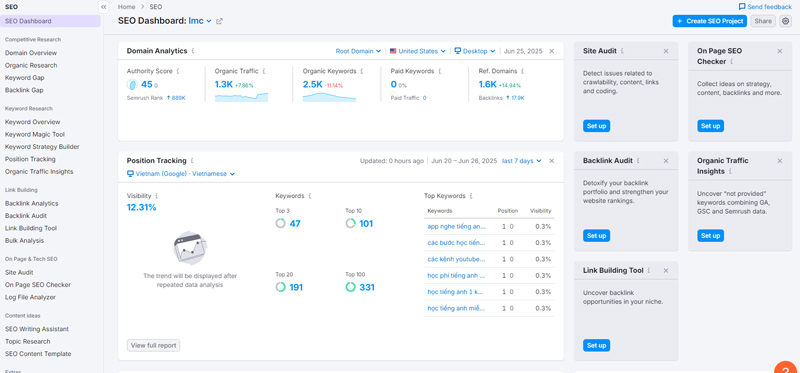Go to Home breadcrumb
This screenshot has height=373, width=800.
(x=127, y=7)
